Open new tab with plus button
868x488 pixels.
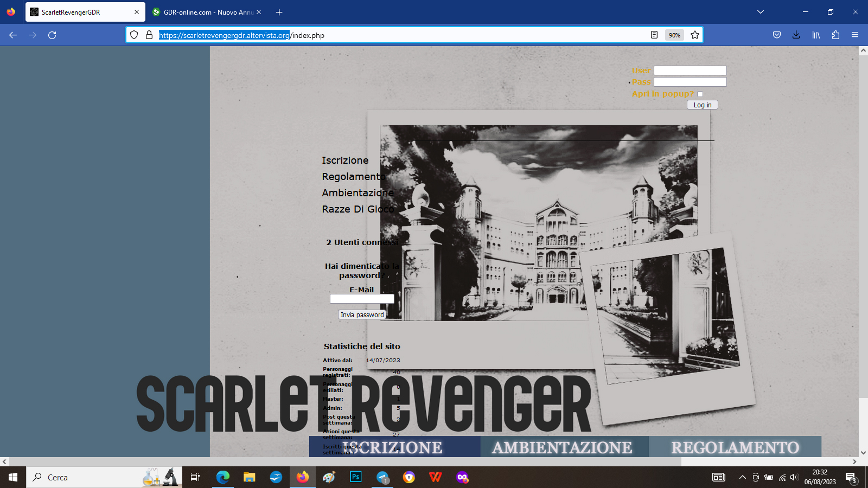(279, 12)
